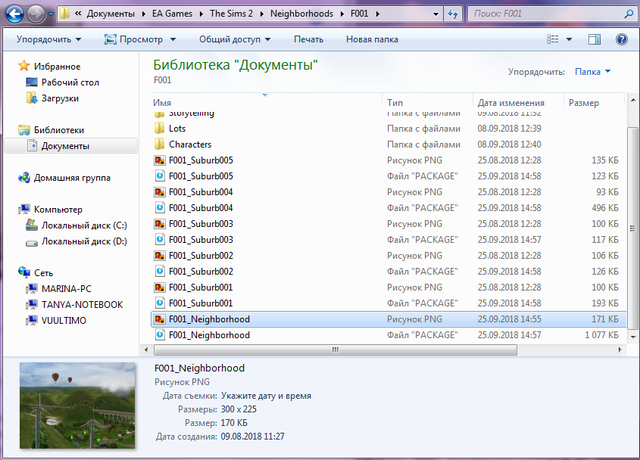
Task: Open Help via the question mark icon
Action: click(x=621, y=39)
